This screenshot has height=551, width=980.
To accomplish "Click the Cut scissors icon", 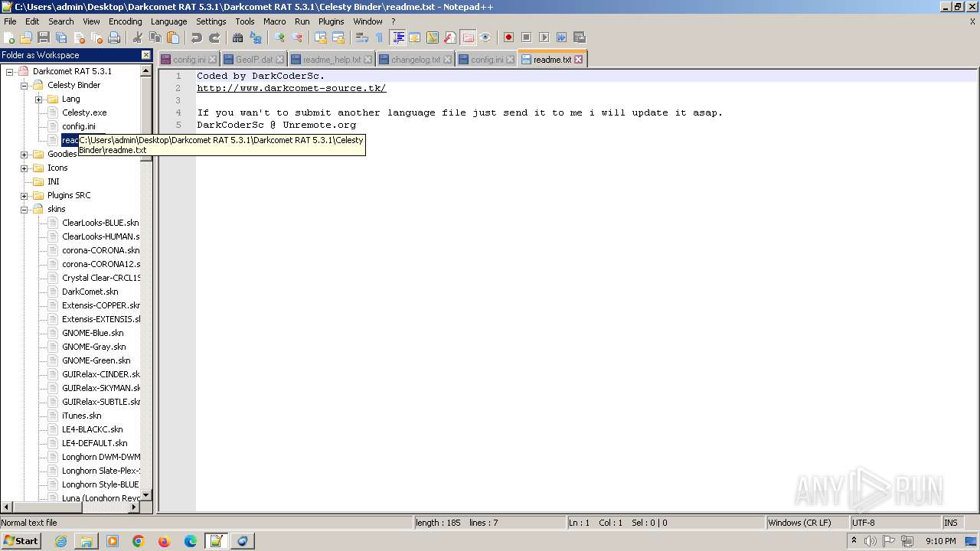I will pyautogui.click(x=138, y=37).
